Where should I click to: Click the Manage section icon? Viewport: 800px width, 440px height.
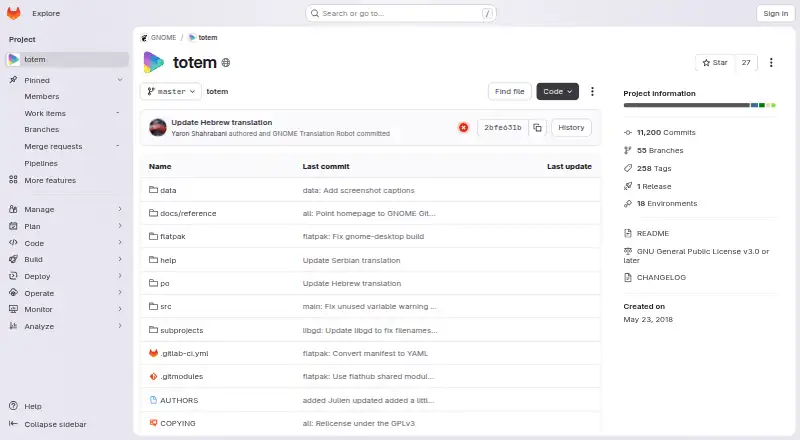point(13,209)
